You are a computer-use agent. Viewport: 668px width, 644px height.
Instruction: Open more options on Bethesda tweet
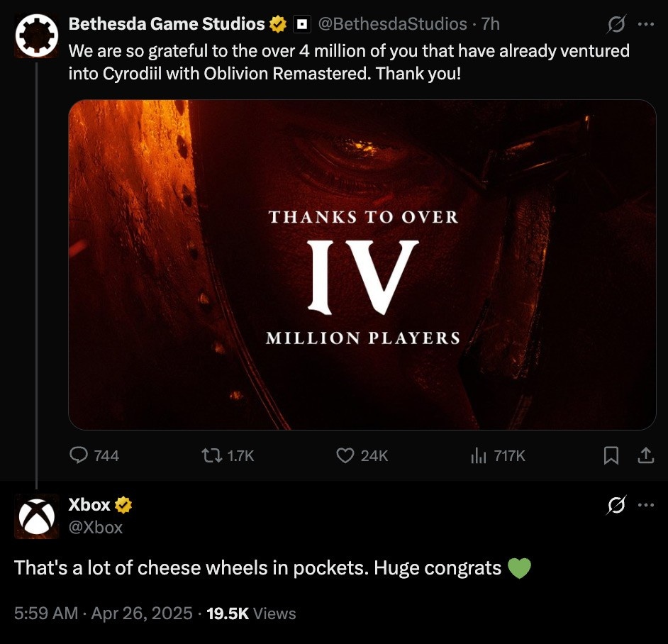pyautogui.click(x=646, y=24)
